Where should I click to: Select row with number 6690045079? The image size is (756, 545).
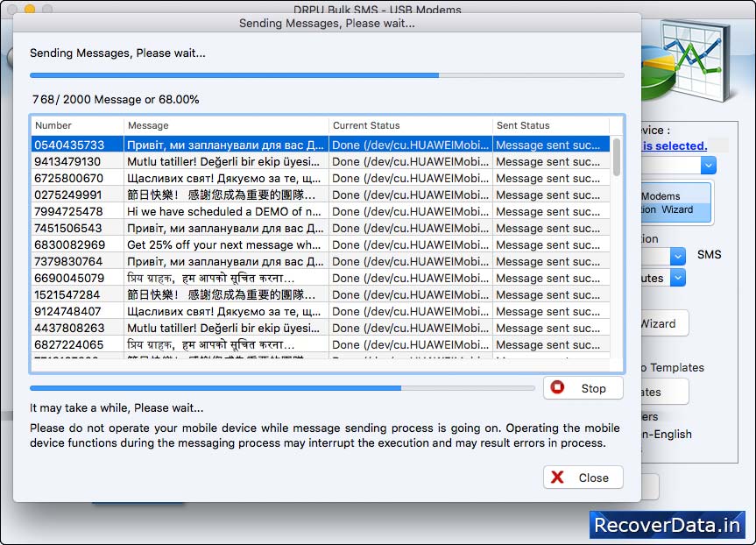321,278
